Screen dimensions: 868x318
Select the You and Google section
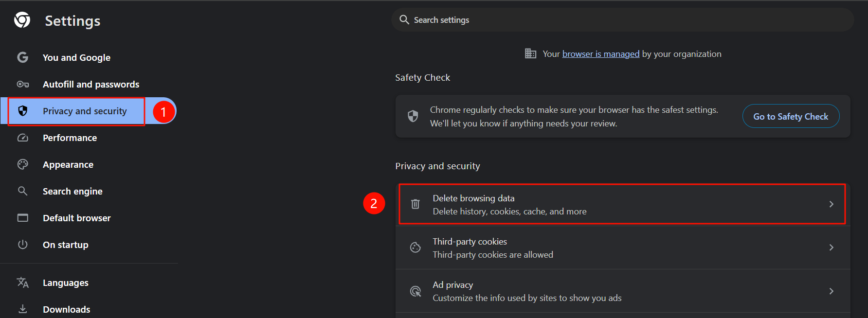pos(76,57)
